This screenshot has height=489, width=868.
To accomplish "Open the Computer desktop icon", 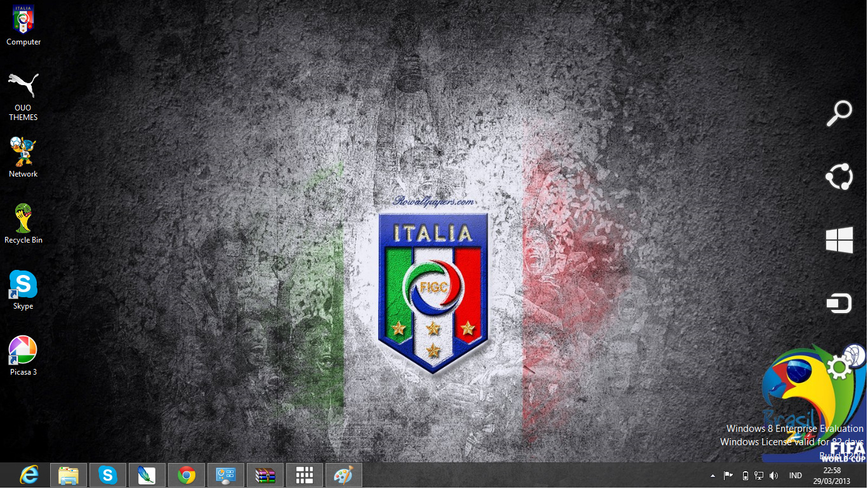I will point(23,19).
